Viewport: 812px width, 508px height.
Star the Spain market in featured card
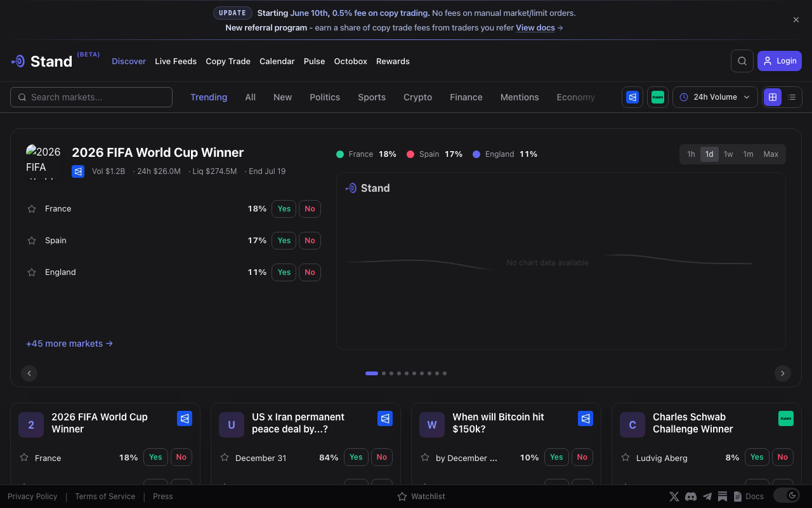coord(32,241)
